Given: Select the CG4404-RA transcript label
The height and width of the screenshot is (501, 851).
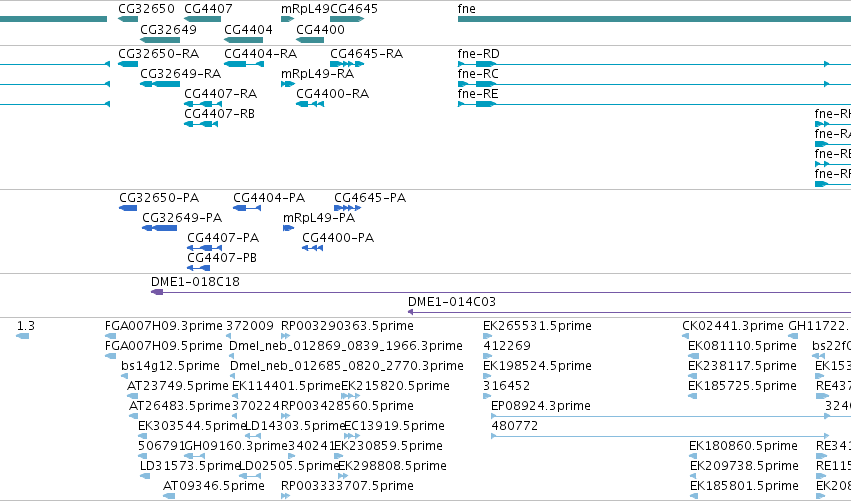Looking at the screenshot, I should [261, 54].
